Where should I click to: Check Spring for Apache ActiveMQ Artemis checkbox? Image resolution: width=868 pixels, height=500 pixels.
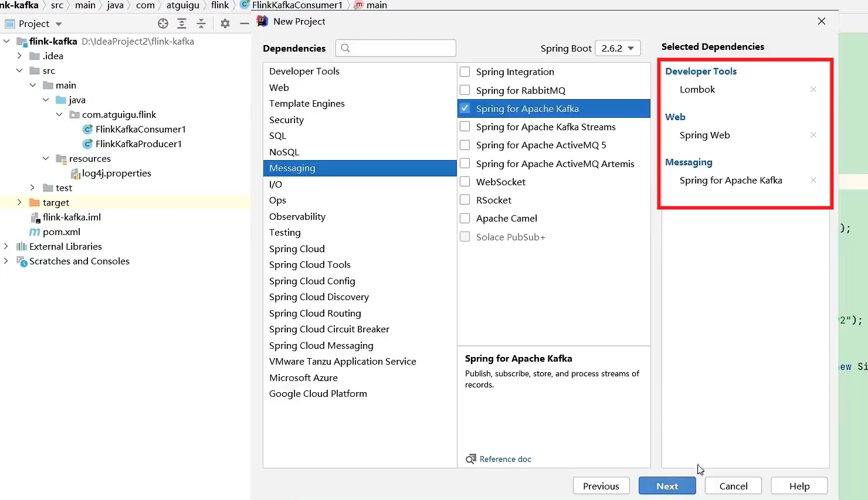point(465,163)
